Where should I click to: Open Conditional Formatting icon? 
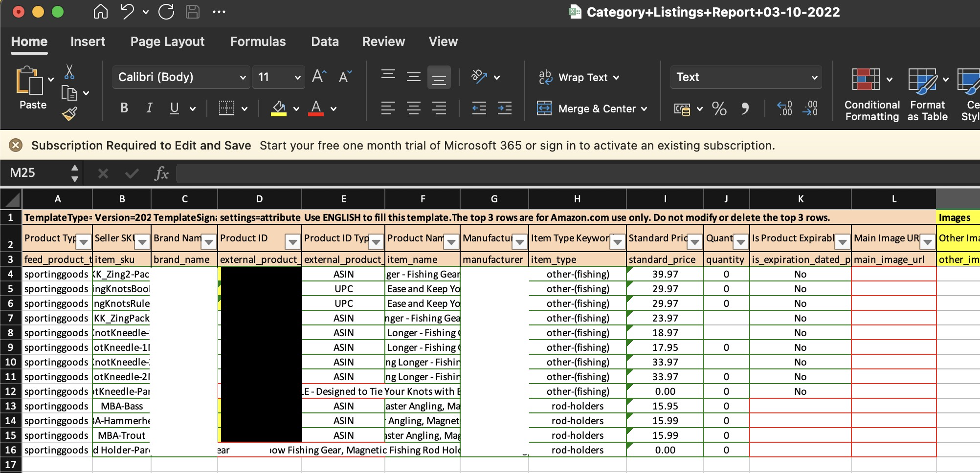pos(866,79)
